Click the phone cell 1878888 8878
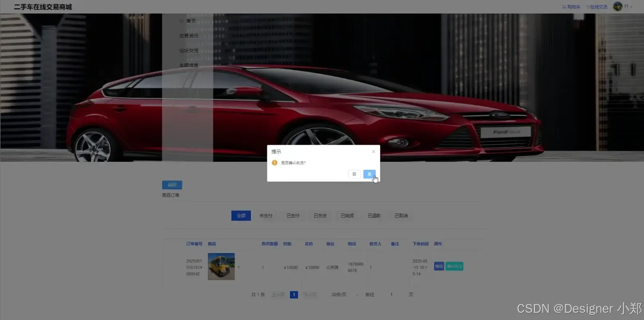 tap(356, 267)
